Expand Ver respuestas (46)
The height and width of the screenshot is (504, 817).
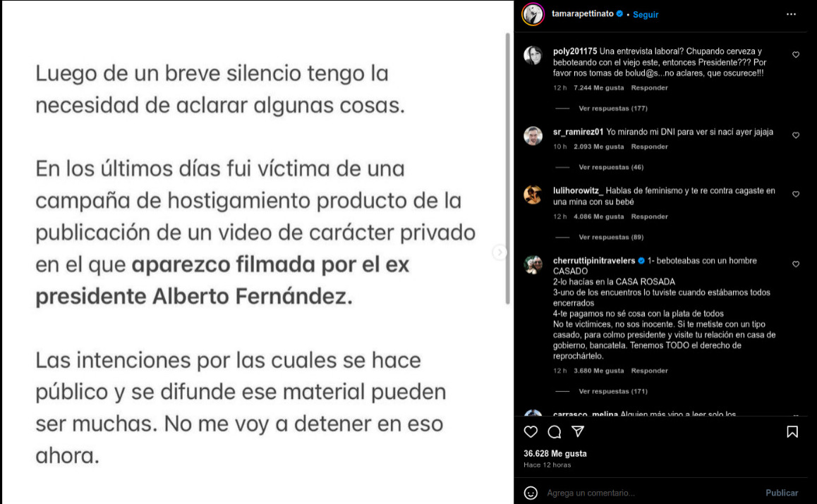tap(611, 167)
